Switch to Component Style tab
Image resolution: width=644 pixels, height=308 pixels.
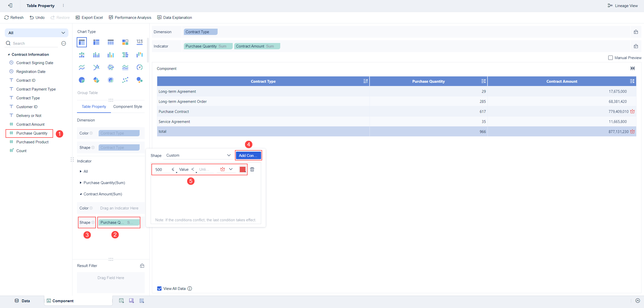coord(128,107)
